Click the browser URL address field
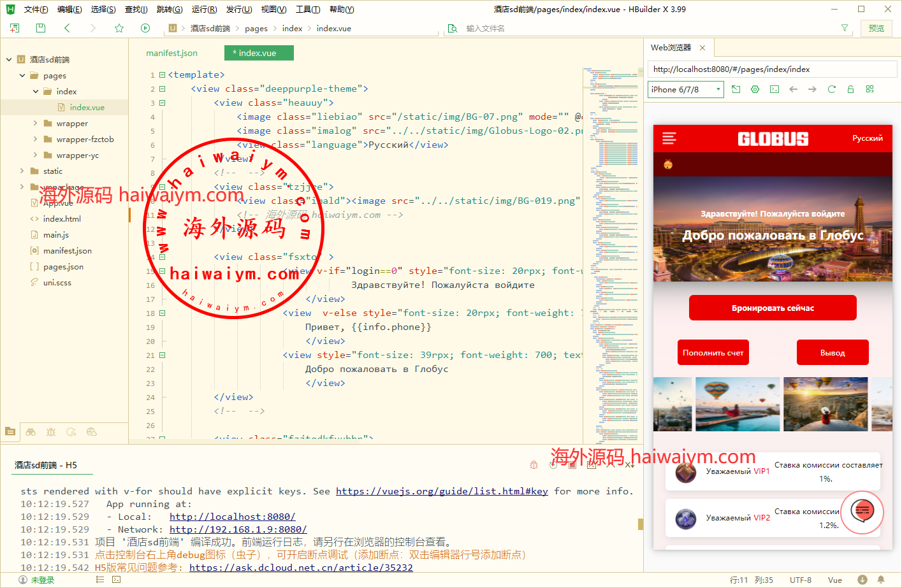This screenshot has height=588, width=902. point(771,69)
